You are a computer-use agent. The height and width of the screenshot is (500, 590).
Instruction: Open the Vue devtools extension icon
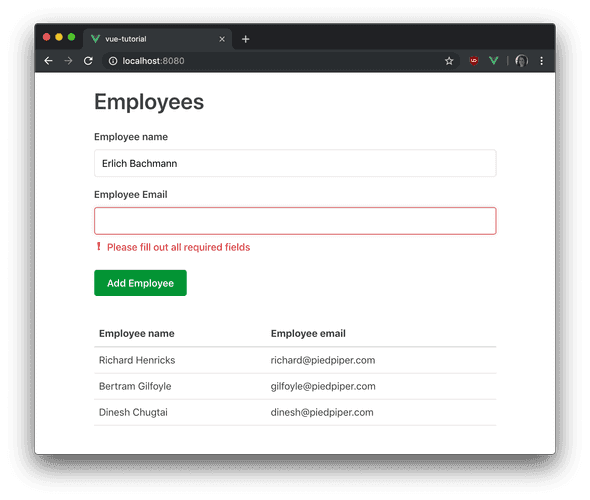point(494,61)
